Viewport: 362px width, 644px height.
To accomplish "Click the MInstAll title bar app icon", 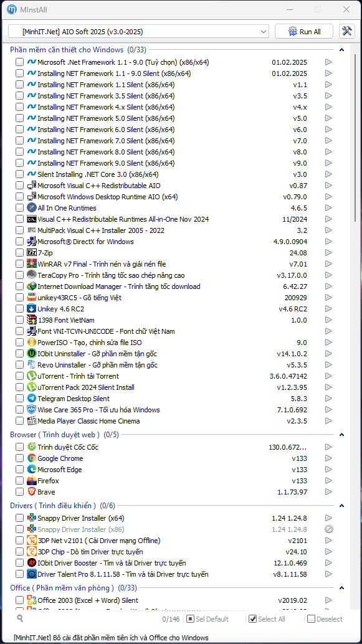I will (x=12, y=9).
